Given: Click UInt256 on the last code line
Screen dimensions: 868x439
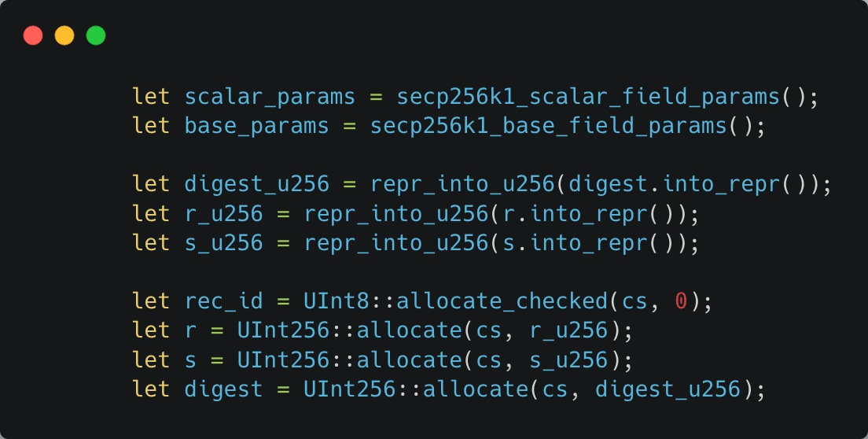Looking at the screenshot, I should click(349, 389).
